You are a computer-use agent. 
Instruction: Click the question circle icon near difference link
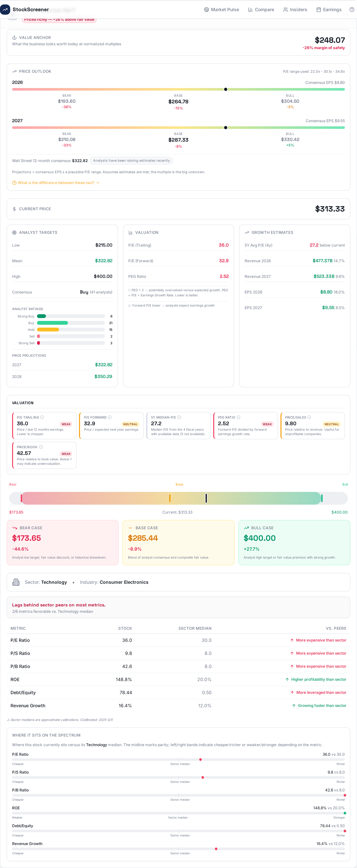tap(14, 183)
